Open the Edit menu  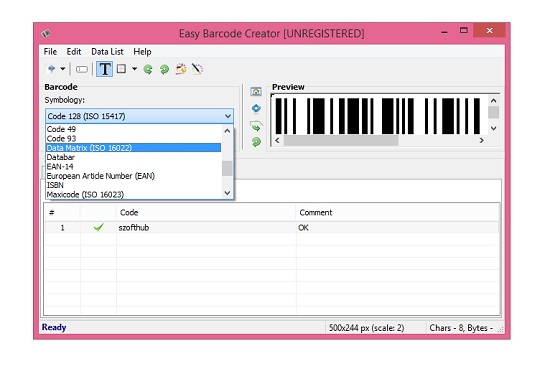pyautogui.click(x=74, y=52)
